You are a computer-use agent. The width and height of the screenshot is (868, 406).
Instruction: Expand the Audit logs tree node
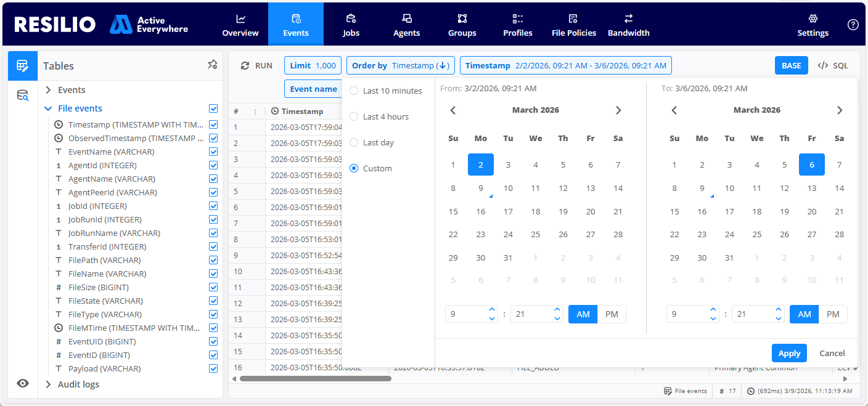(49, 384)
